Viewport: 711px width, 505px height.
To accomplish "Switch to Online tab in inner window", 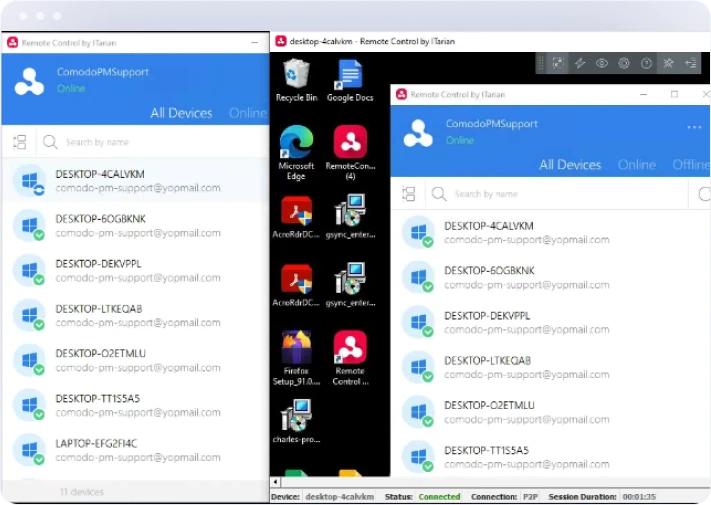I will (x=636, y=165).
